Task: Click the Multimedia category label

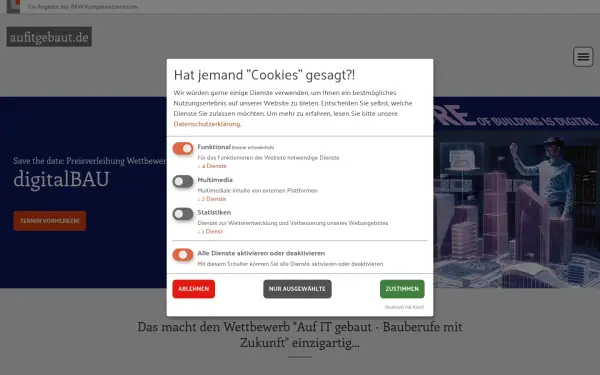Action: coord(215,180)
